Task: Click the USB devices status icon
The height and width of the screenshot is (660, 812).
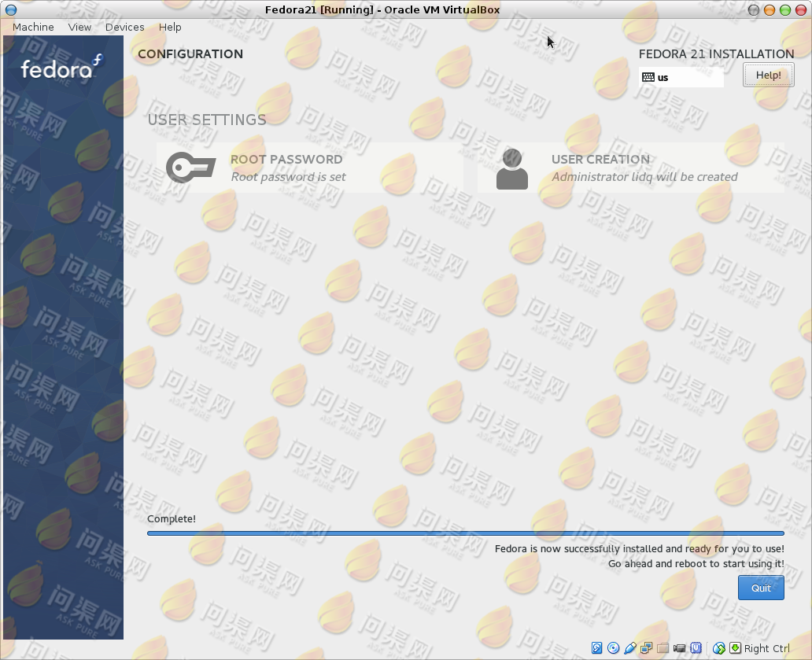Action: 629,648
